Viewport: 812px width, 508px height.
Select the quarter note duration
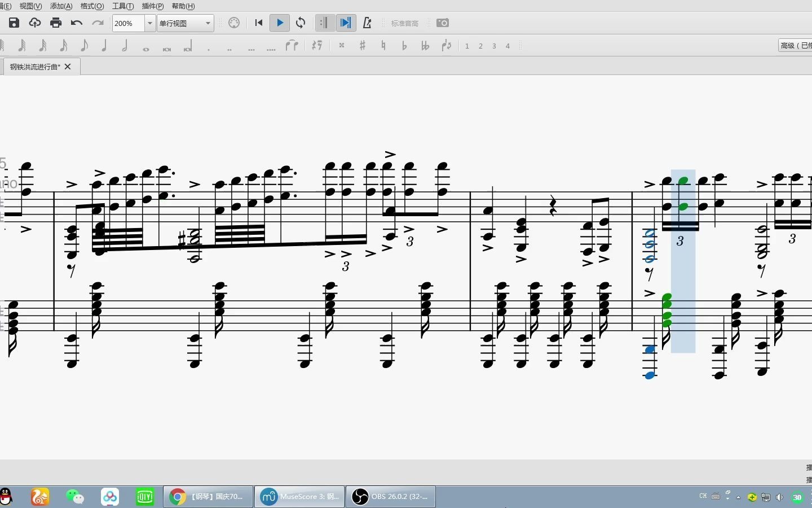(104, 46)
